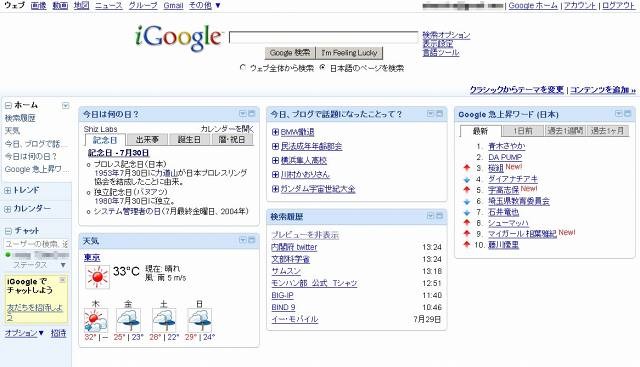Select the 記念日 tab
The height and width of the screenshot is (367, 640).
[105, 140]
